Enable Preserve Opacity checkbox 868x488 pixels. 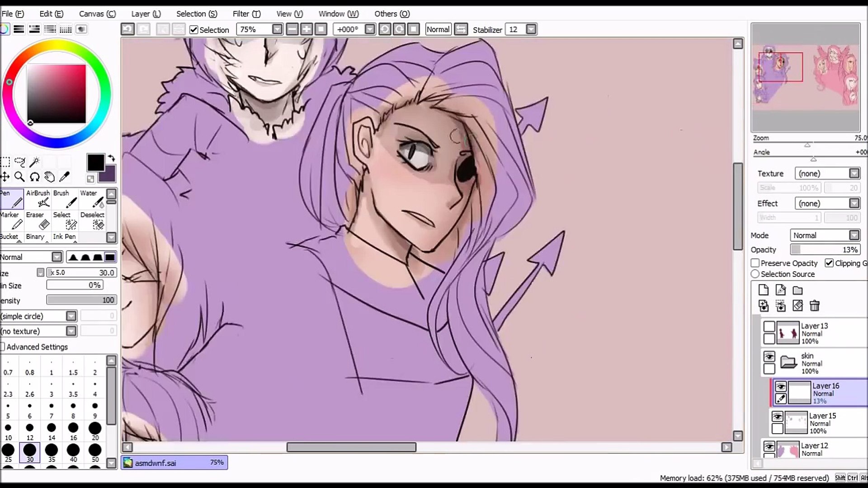coord(755,263)
